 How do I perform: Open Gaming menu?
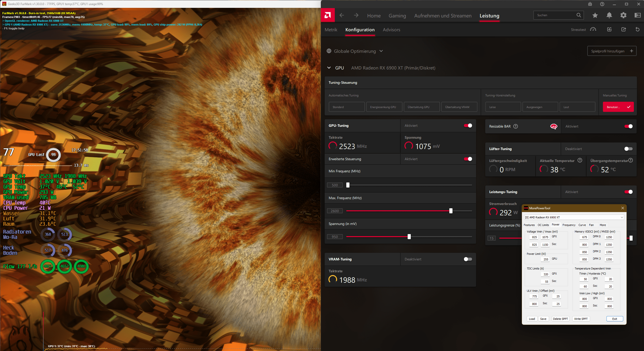click(x=397, y=16)
